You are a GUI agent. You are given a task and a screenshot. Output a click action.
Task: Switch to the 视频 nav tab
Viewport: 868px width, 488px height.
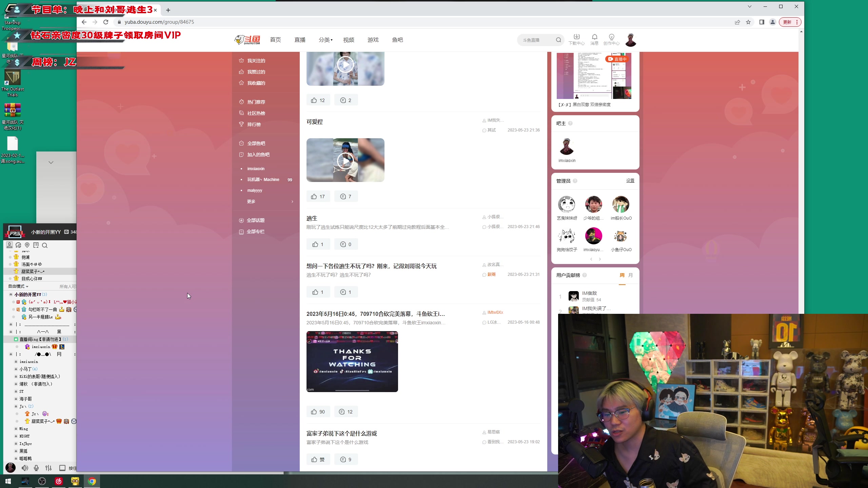(348, 40)
